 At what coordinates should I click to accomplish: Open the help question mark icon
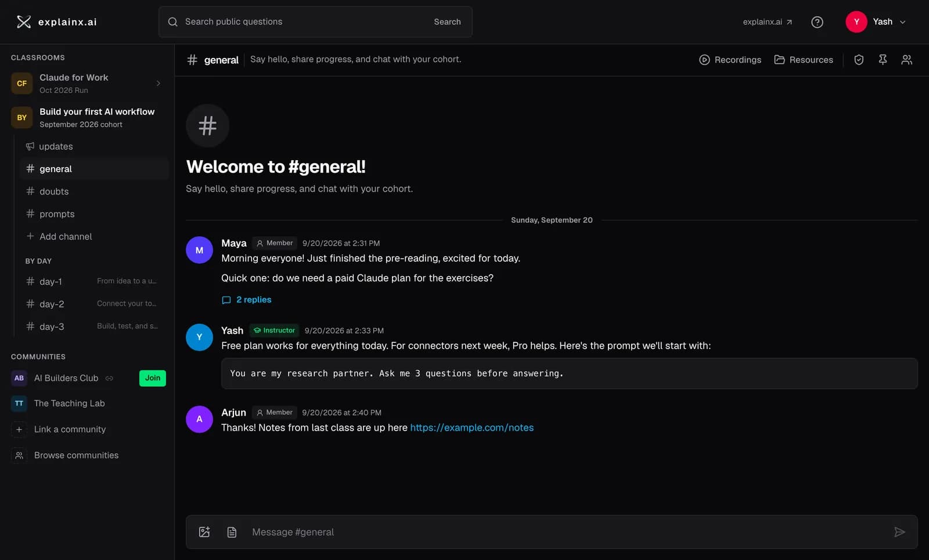pyautogui.click(x=817, y=22)
